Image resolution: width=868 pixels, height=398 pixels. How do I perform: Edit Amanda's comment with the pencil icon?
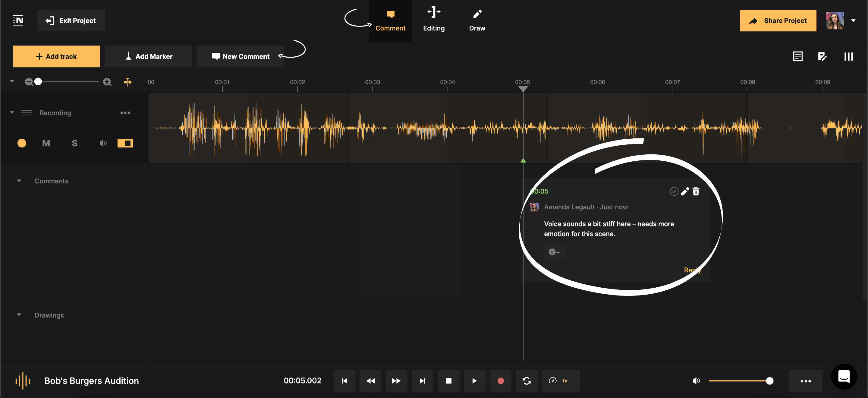pyautogui.click(x=685, y=191)
